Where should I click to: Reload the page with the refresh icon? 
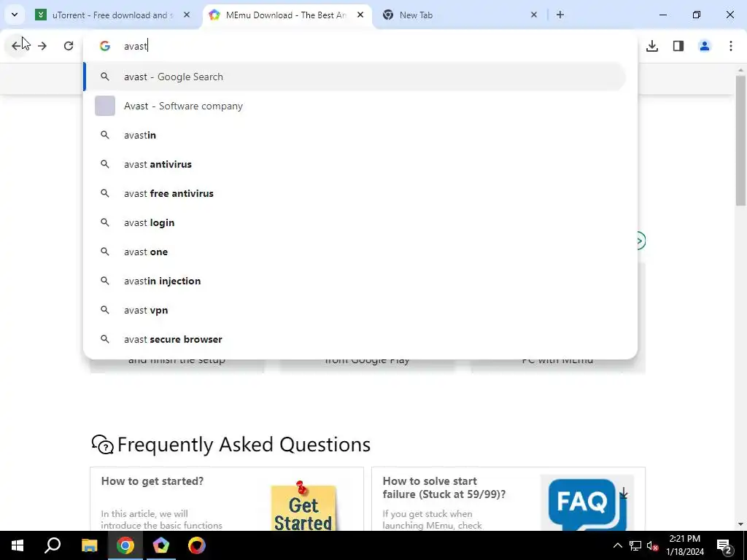click(69, 46)
